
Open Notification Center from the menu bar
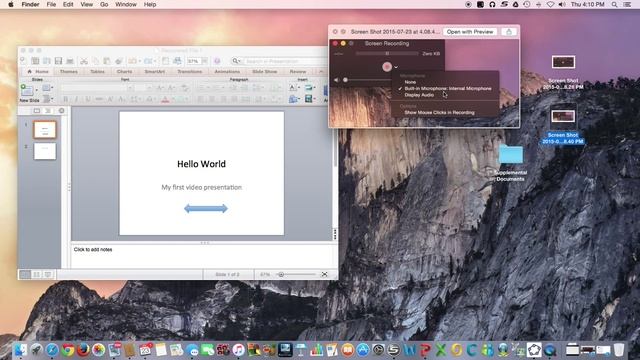pyautogui.click(x=627, y=4)
